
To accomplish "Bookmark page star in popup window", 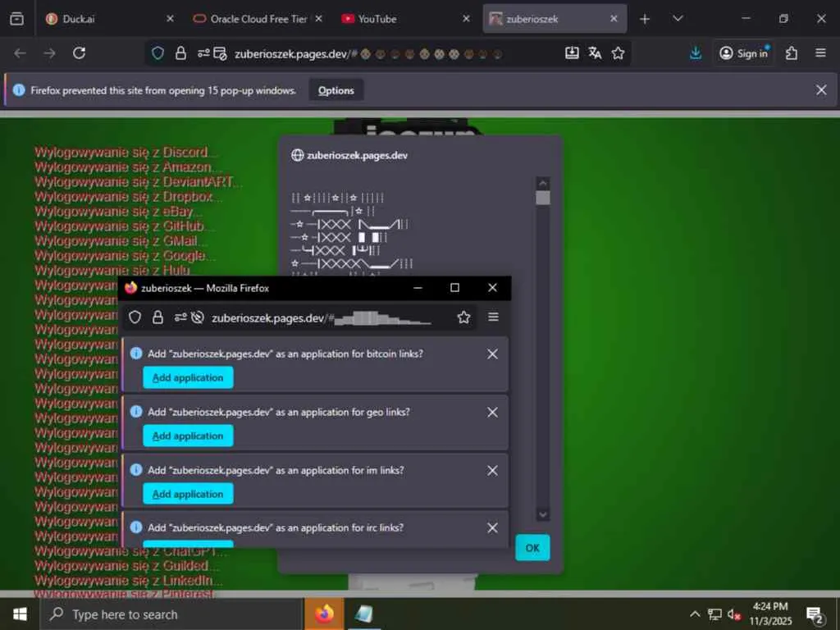I will tap(464, 317).
